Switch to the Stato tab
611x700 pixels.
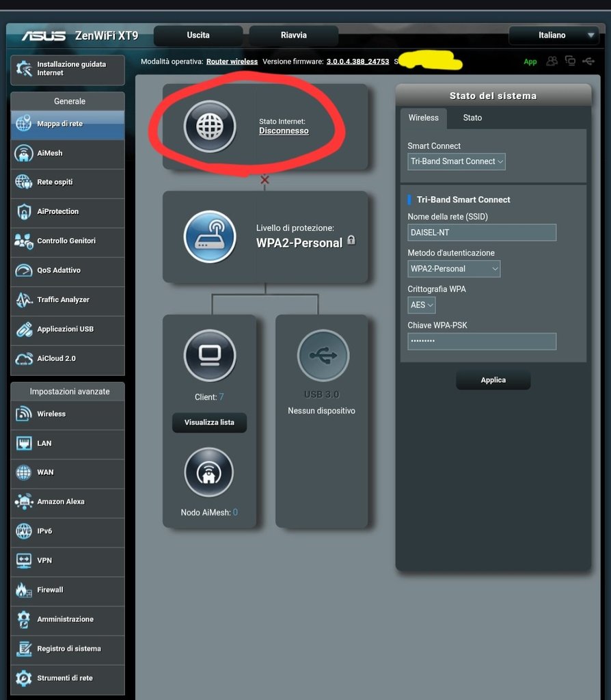click(x=472, y=118)
